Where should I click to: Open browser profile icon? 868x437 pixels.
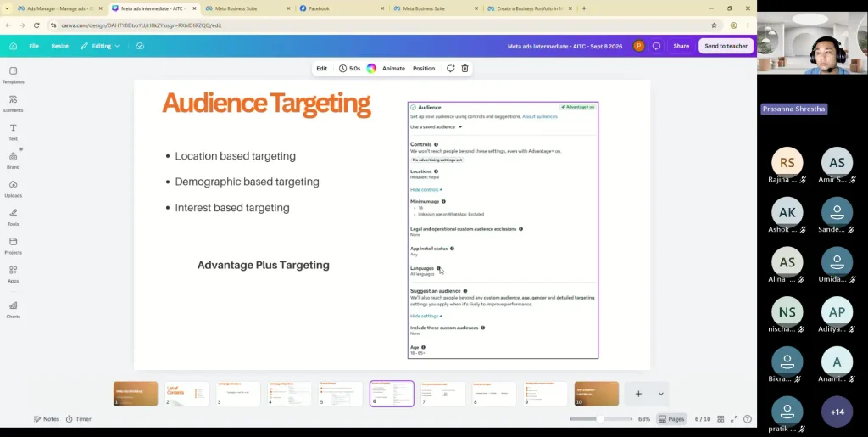click(x=733, y=25)
